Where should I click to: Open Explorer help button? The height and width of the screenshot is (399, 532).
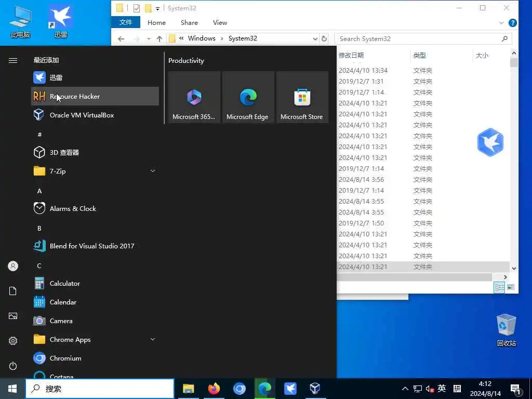tap(513, 23)
